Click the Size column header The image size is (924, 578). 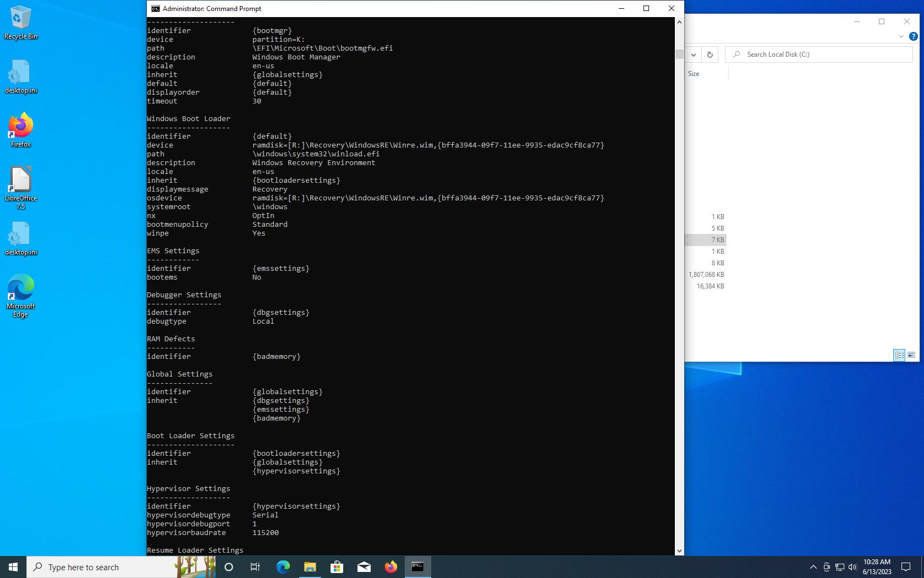click(694, 74)
